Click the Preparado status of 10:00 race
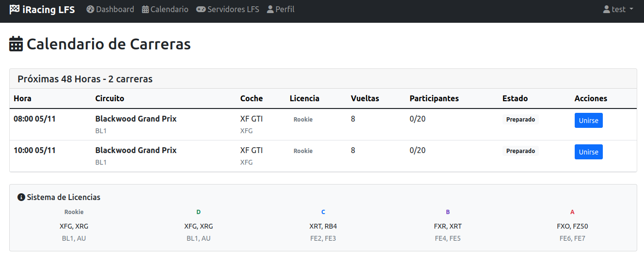This screenshot has height=263, width=644. point(520,151)
